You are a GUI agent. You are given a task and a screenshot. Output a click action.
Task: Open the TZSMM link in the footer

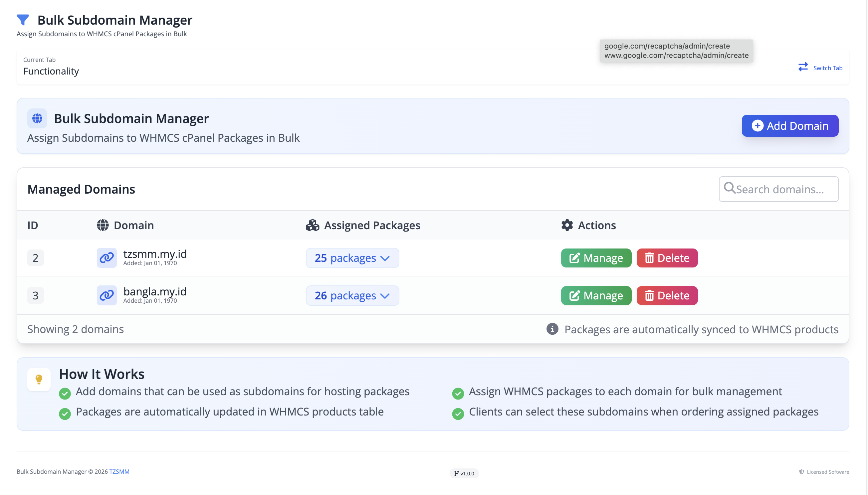point(119,471)
